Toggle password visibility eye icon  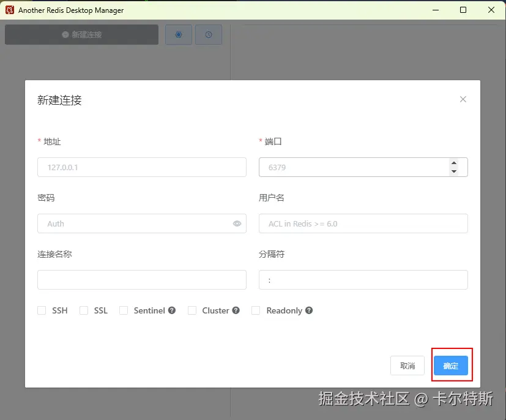point(237,223)
